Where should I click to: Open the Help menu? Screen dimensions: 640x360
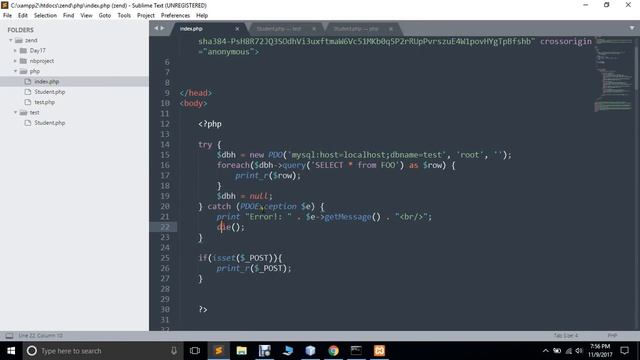tap(202, 16)
